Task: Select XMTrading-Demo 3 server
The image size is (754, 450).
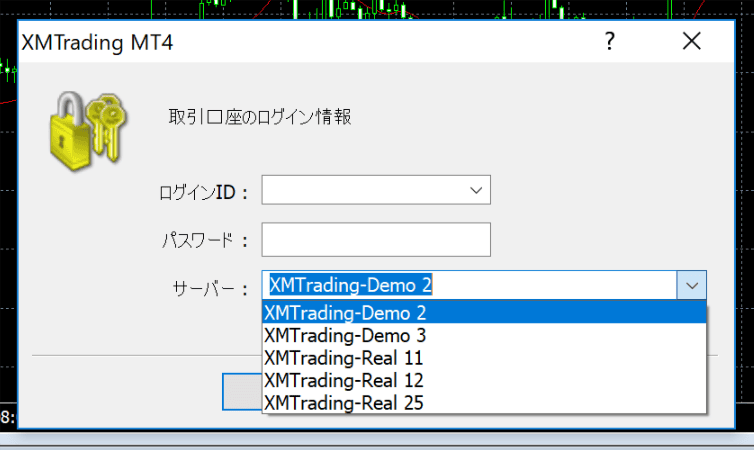Action: pos(484,336)
